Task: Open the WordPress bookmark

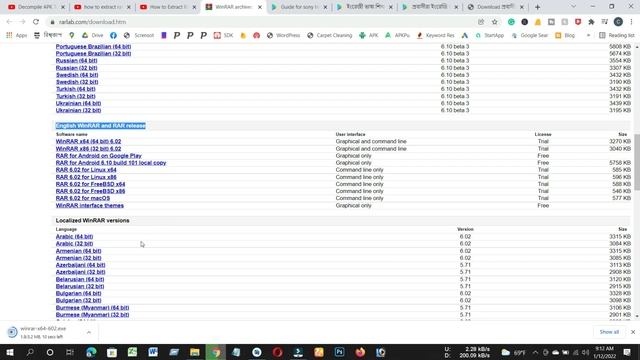Action: [x=283, y=36]
